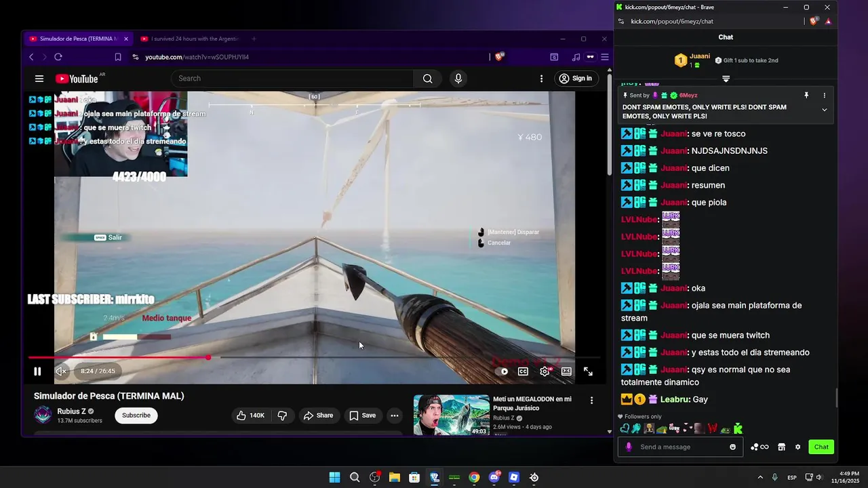Open the YouTube guide hamburger menu
Viewport: 868px width, 488px height.
click(39, 79)
